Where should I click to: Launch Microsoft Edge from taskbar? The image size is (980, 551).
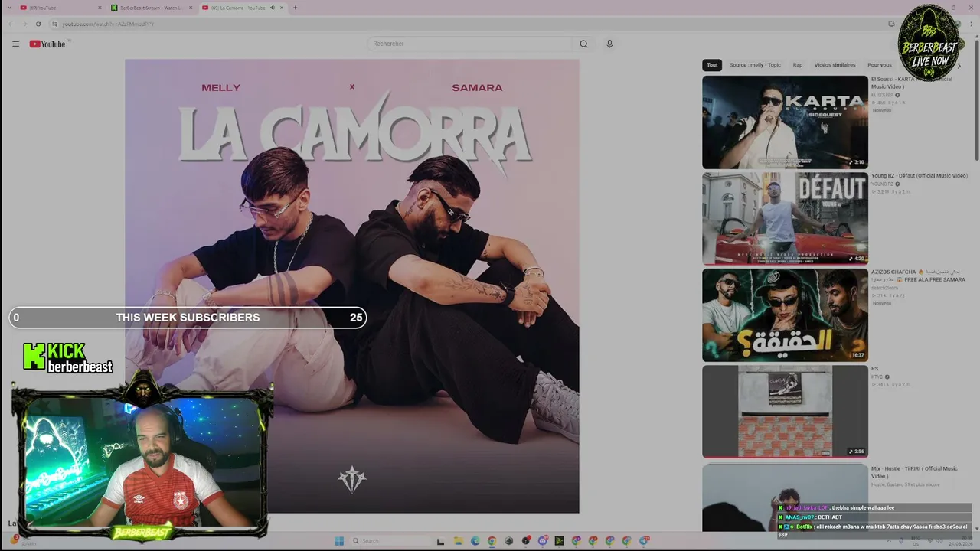[475, 541]
